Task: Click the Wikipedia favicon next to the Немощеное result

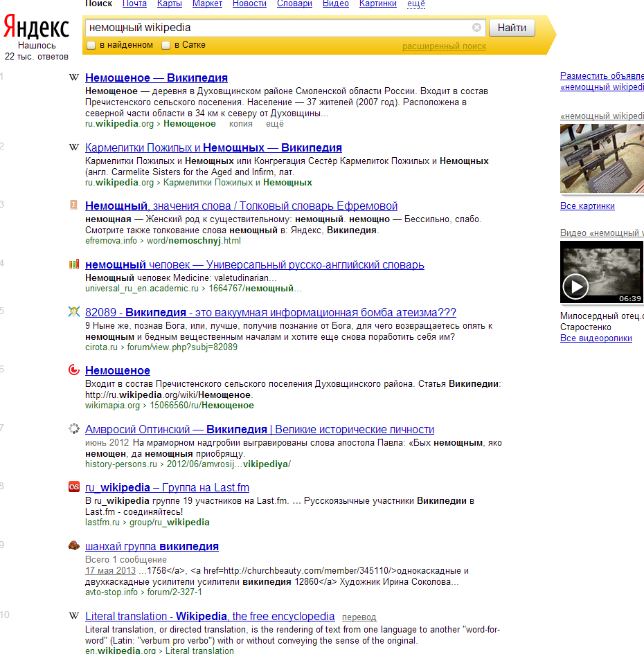Action: pyautogui.click(x=74, y=77)
